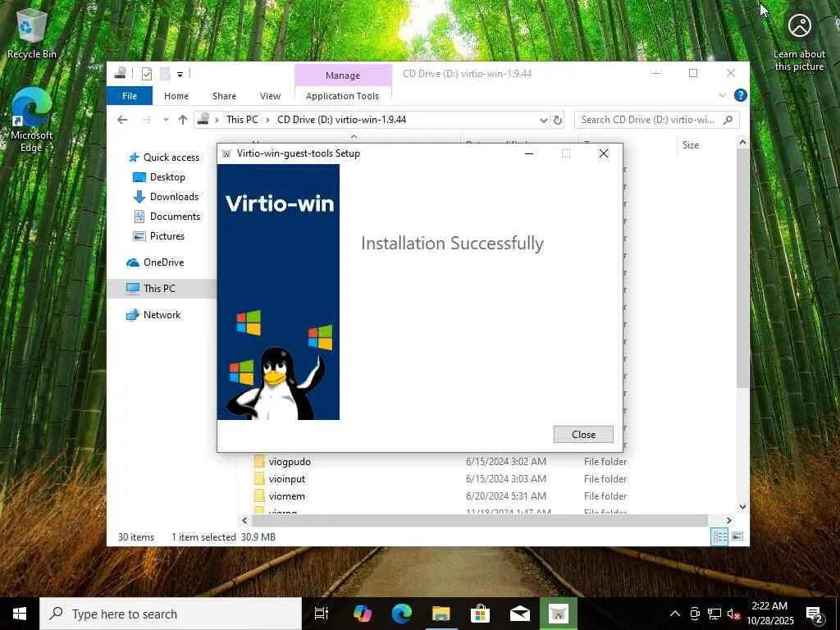Image resolution: width=840 pixels, height=630 pixels.
Task: Switch to details view layout toggle
Action: click(x=719, y=536)
